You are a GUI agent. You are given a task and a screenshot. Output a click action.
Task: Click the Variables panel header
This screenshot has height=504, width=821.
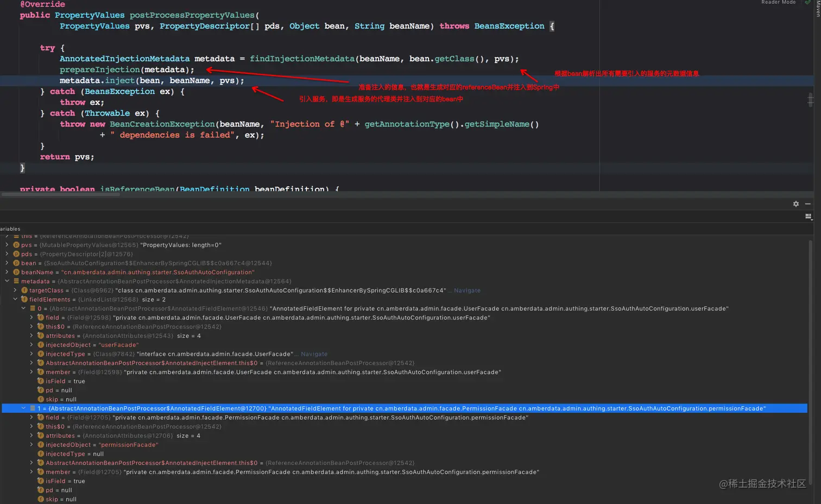click(x=10, y=229)
